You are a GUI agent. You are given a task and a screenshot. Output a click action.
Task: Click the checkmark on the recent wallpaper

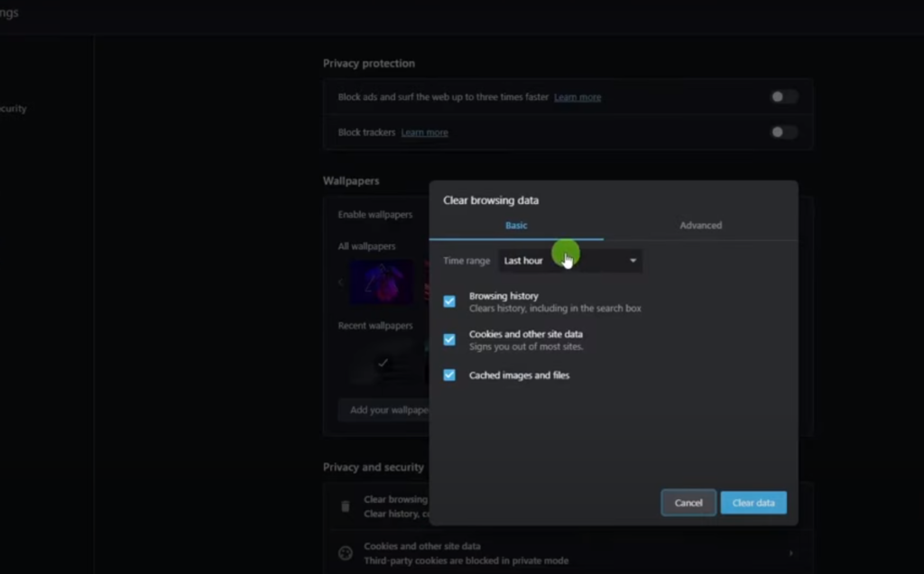click(383, 363)
